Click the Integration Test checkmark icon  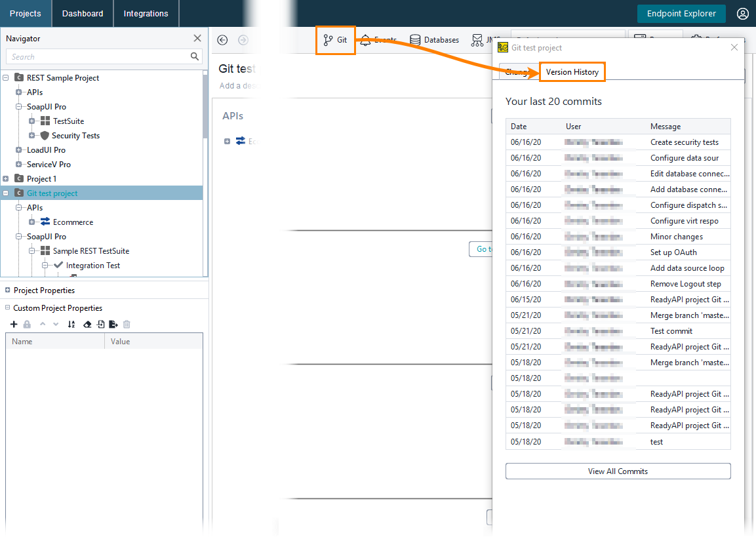[x=58, y=265]
